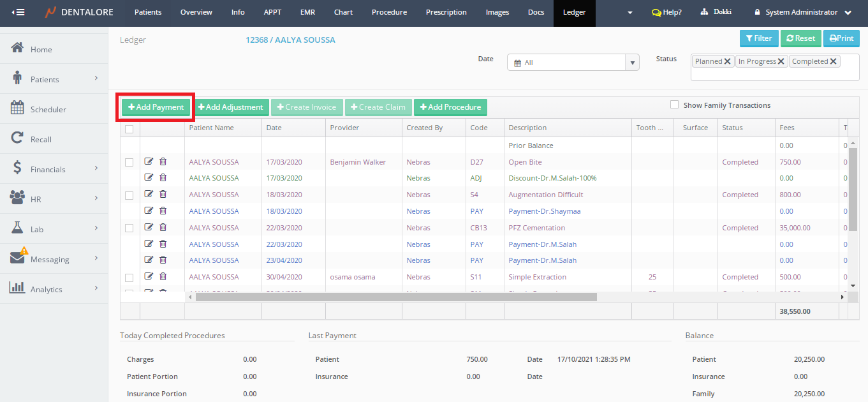The width and height of the screenshot is (868, 402).
Task: Open the Scheduler calendar icon
Action: click(18, 108)
